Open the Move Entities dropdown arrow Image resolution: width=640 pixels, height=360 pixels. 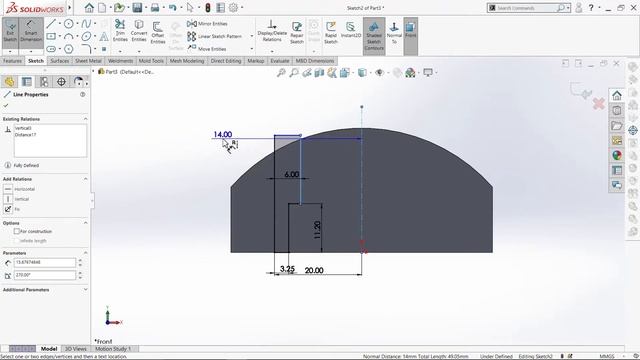(251, 49)
